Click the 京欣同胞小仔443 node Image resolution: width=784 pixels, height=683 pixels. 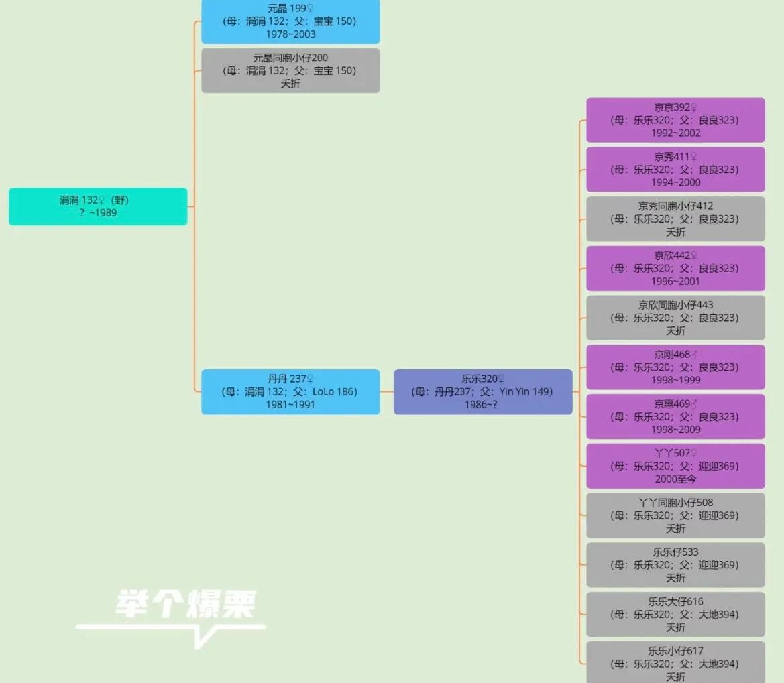tap(675, 318)
